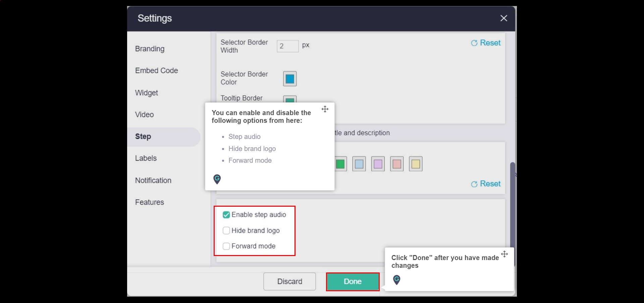Close the Settings dialog with the X

(503, 18)
